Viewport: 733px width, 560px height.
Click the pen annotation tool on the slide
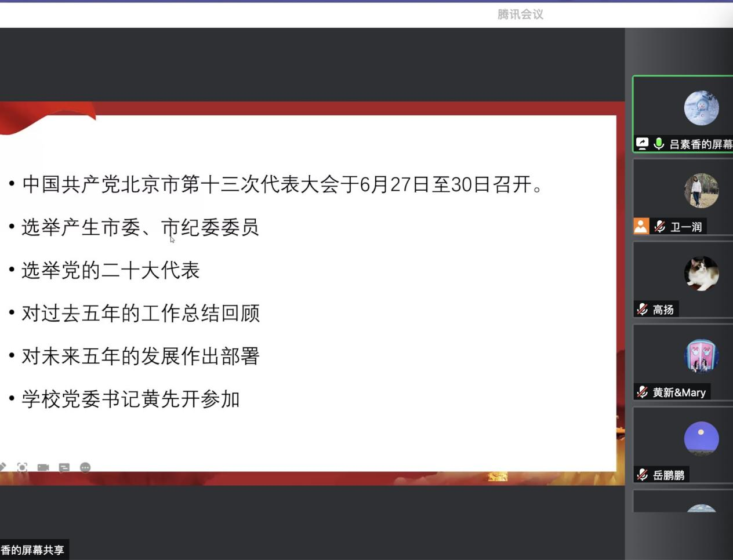tap(3, 467)
